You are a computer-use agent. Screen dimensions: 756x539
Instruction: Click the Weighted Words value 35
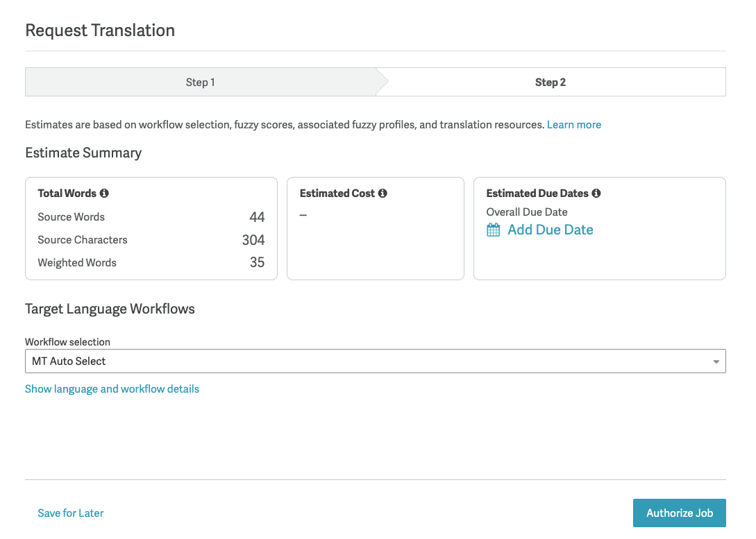257,263
